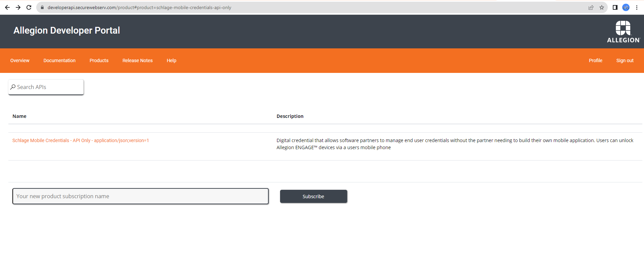Open browser side panel icon
This screenshot has width=644, height=259.
pos(615,7)
